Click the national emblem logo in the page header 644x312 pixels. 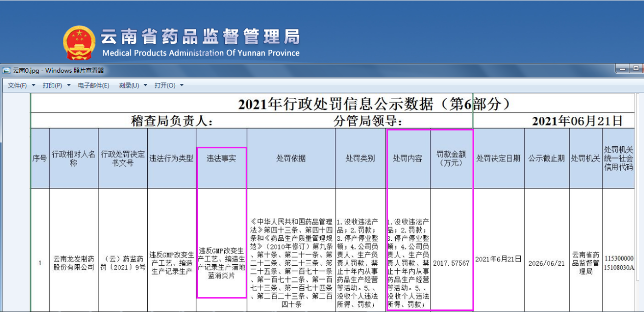[79, 43]
